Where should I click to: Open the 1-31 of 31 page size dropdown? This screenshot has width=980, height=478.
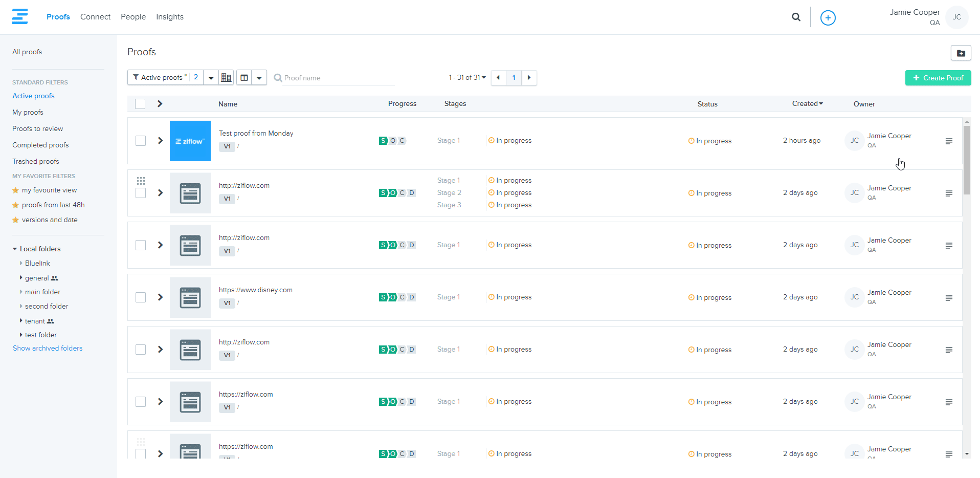tap(467, 78)
